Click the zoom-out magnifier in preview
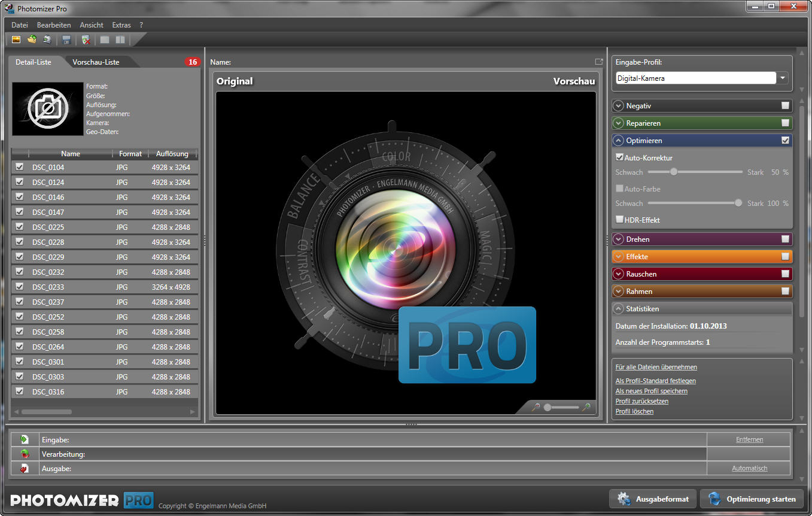The height and width of the screenshot is (516, 812). [536, 407]
